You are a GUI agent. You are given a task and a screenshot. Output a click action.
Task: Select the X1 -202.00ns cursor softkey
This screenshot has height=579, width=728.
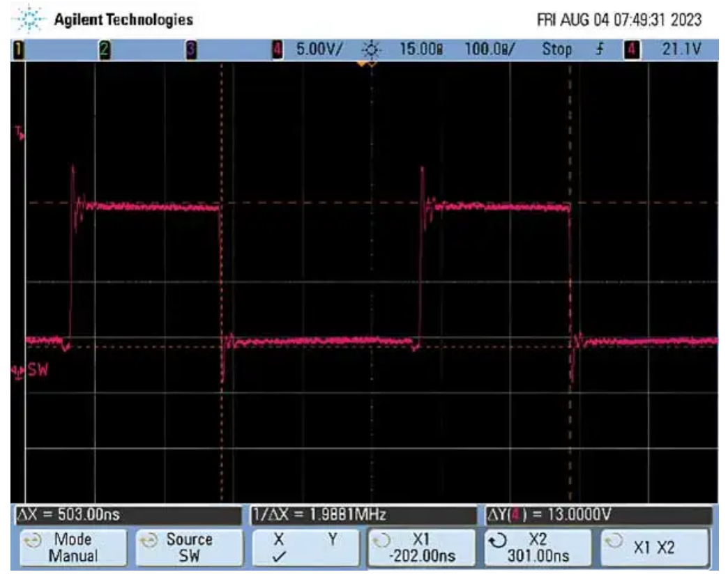422,548
